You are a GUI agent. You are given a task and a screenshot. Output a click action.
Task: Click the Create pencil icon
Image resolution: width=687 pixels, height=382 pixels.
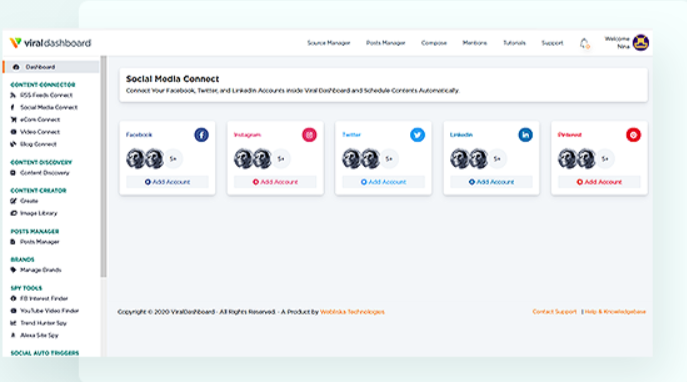(x=13, y=201)
